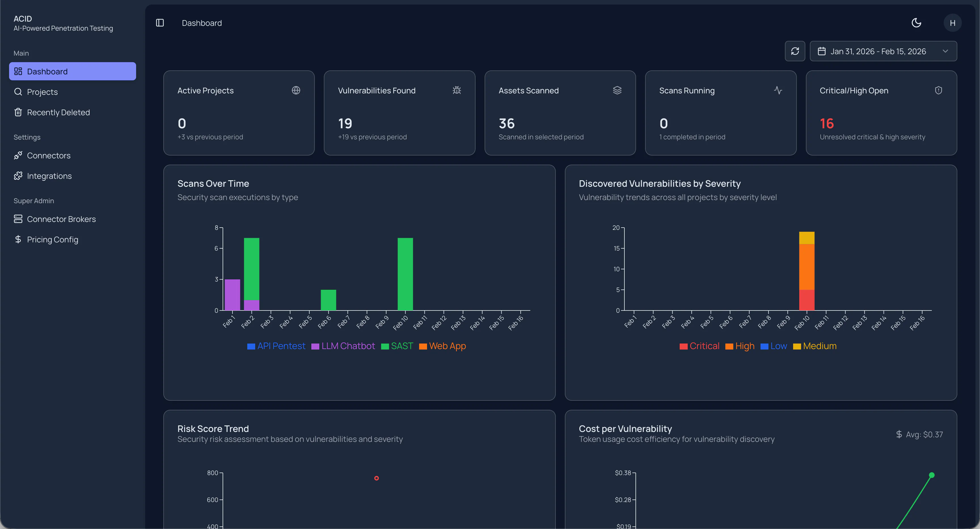This screenshot has height=529, width=980.
Task: Open Connector Brokers admin page
Action: tap(73, 219)
